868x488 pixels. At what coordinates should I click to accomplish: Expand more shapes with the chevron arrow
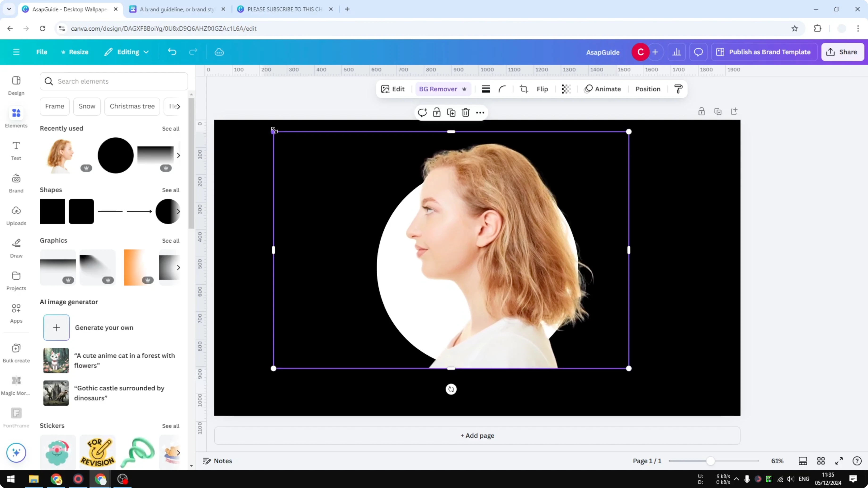point(179,211)
